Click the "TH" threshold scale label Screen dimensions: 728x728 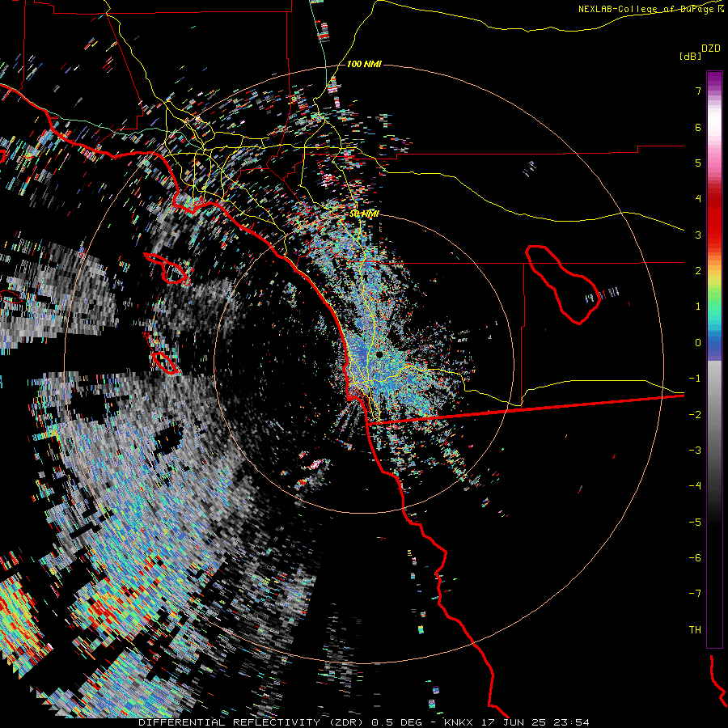tap(695, 630)
